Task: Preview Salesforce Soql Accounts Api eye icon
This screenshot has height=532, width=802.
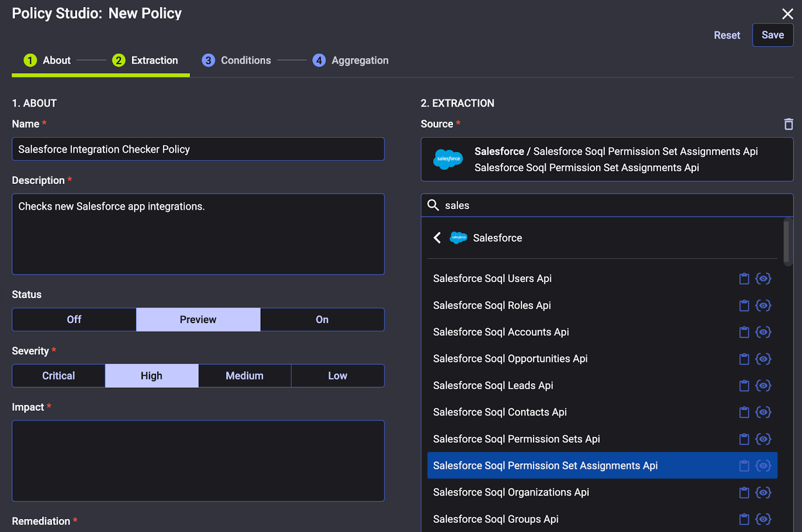Action: tap(763, 332)
